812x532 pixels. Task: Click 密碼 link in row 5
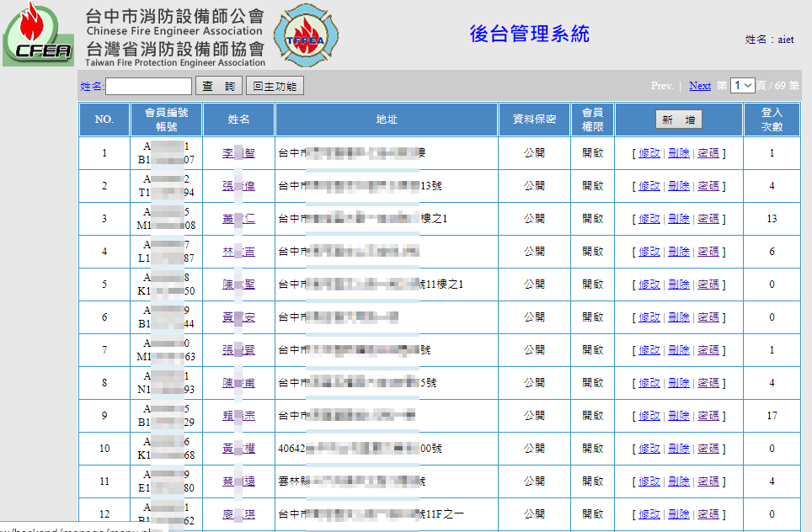pos(708,285)
